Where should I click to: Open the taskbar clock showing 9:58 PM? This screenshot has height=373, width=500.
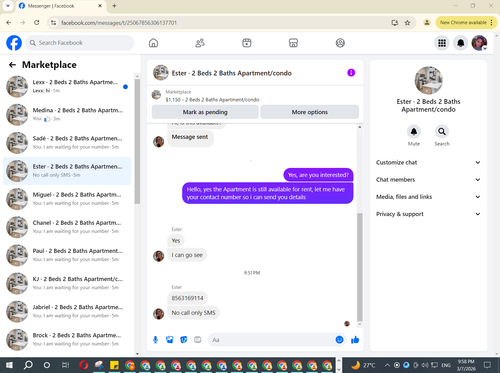tap(466, 365)
